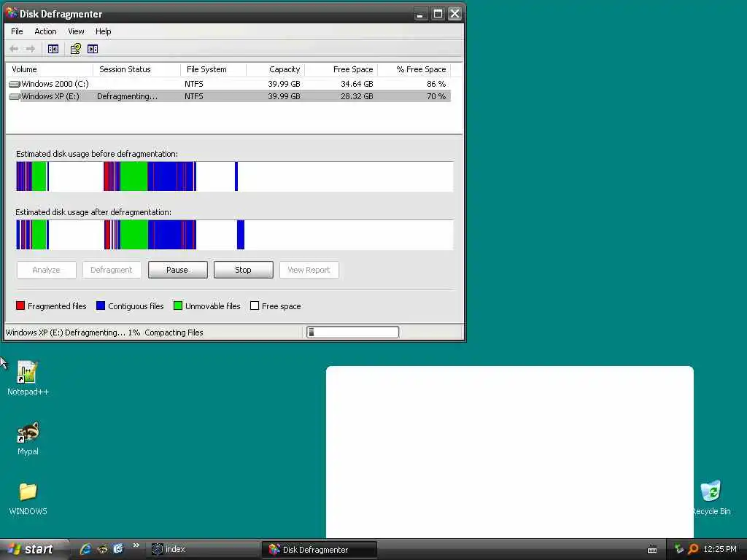Click the Defragment button
This screenshot has width=747, height=560.
[112, 270]
